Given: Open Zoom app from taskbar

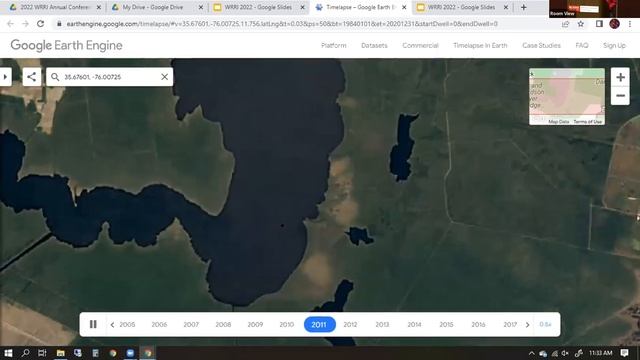Looking at the screenshot, I should point(130,353).
